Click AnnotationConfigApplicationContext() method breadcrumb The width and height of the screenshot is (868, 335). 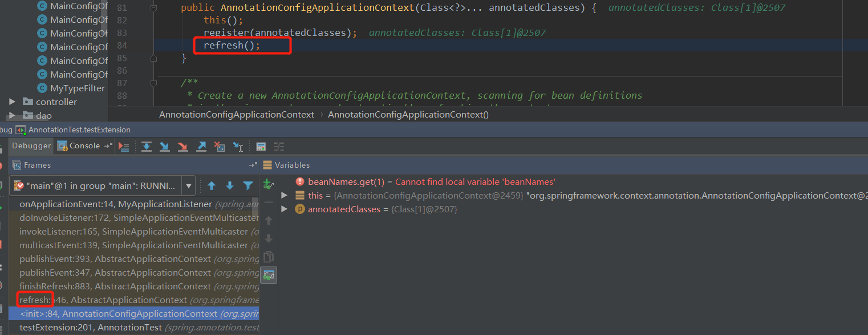[408, 114]
